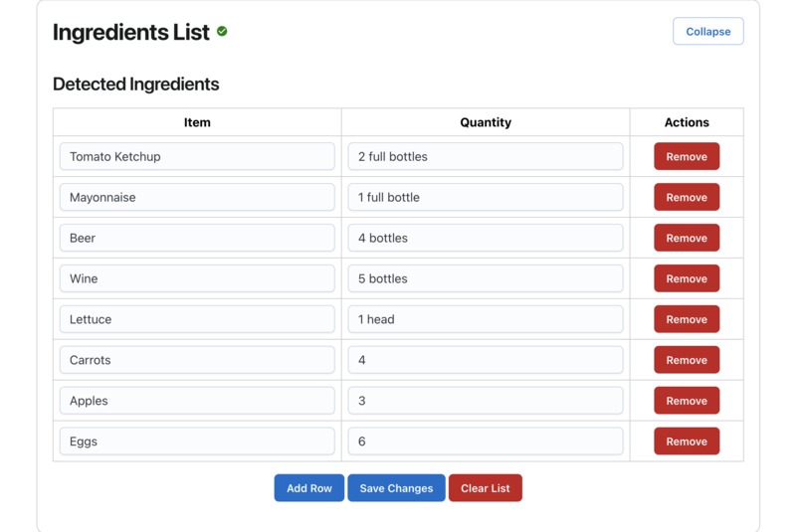
Task: Remove the Eggs row
Action: 687,442
